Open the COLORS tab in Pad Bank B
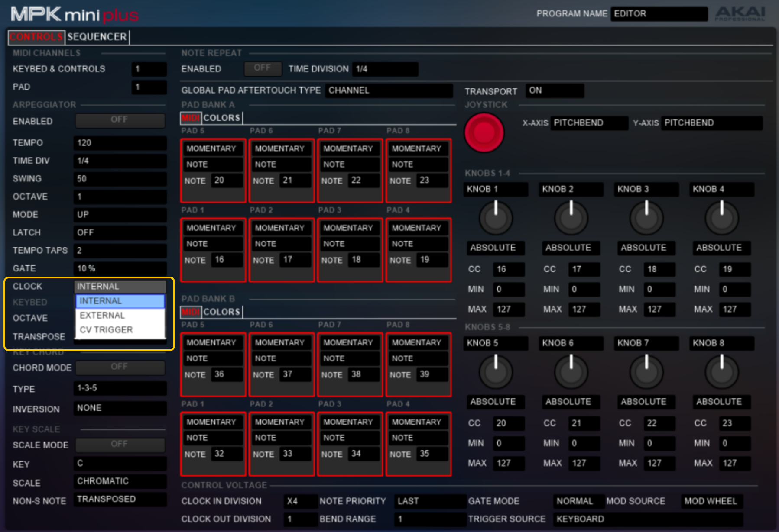Viewport: 779px width, 532px height. (222, 312)
